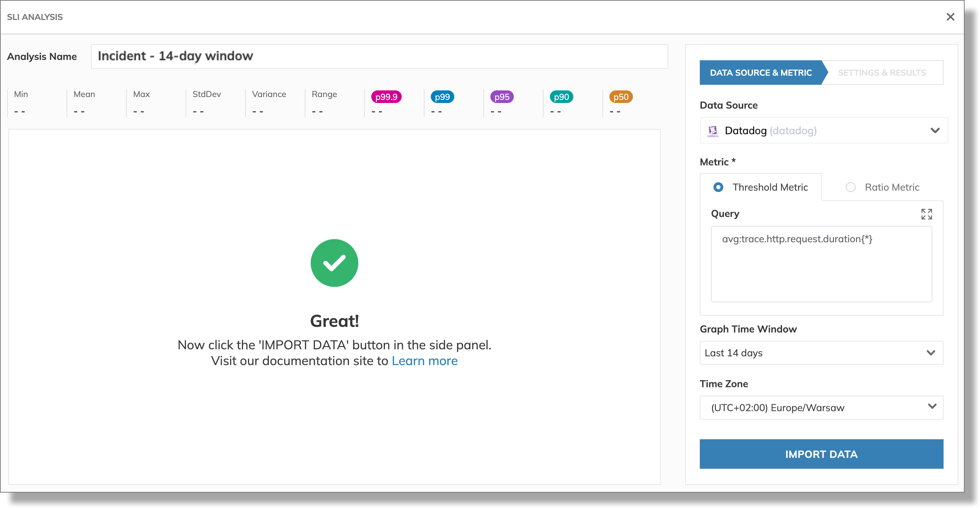This screenshot has height=508, width=980.
Task: Click the p95 percentile badge icon
Action: coord(502,97)
